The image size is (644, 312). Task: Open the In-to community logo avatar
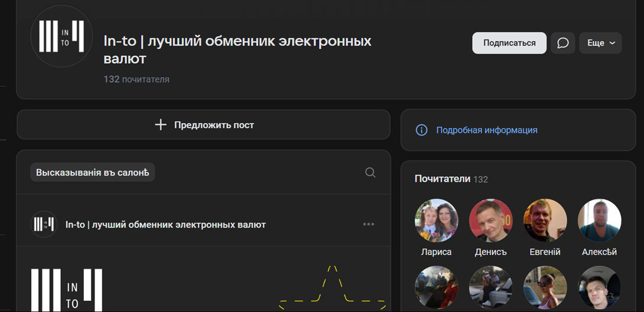click(x=61, y=37)
